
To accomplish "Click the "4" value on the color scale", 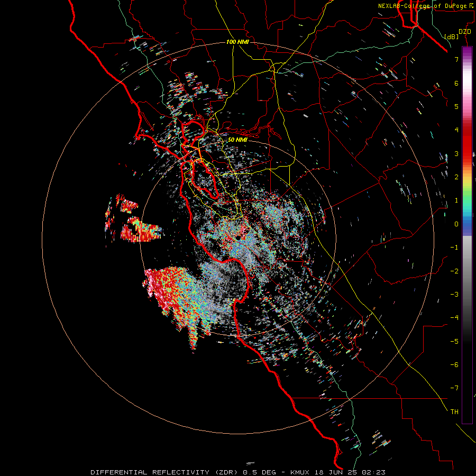I will click(456, 130).
